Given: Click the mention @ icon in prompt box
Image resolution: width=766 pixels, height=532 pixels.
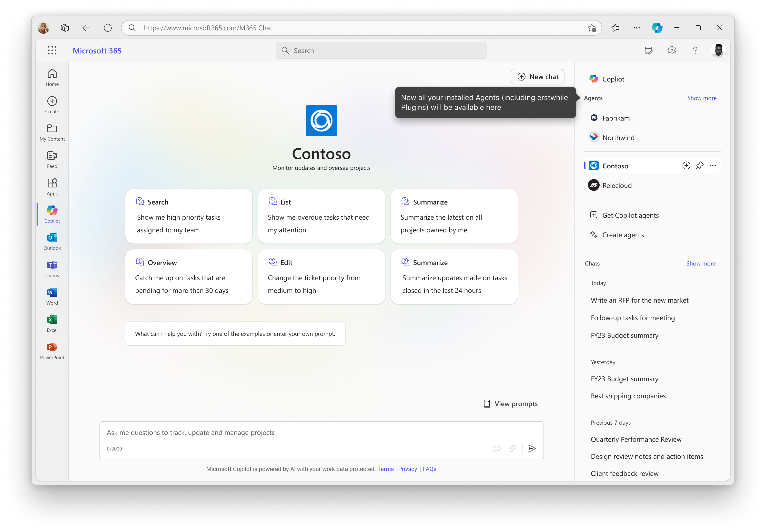Looking at the screenshot, I should (x=496, y=448).
